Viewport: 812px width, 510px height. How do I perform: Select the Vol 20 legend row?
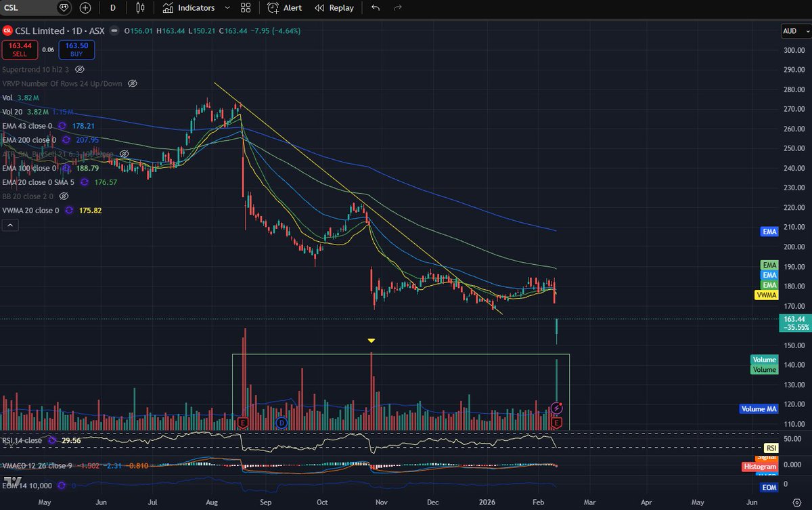click(37, 112)
